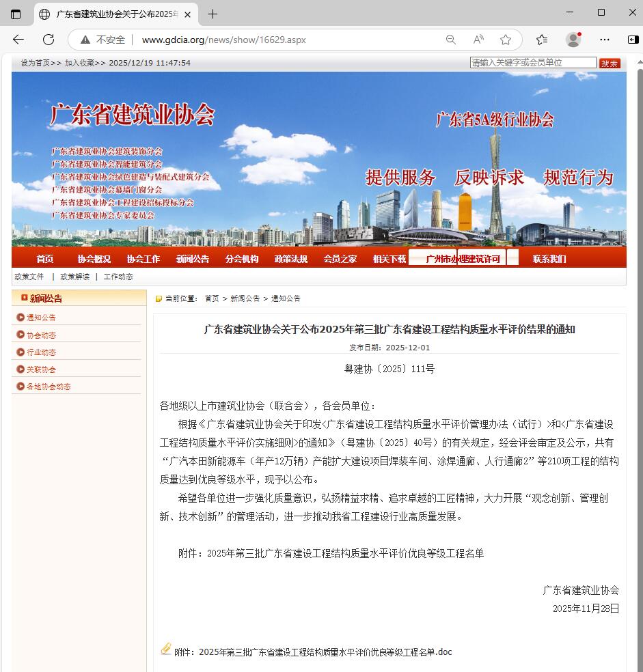Open 协会动态 in the left sidebar
643x672 pixels.
coord(41,335)
